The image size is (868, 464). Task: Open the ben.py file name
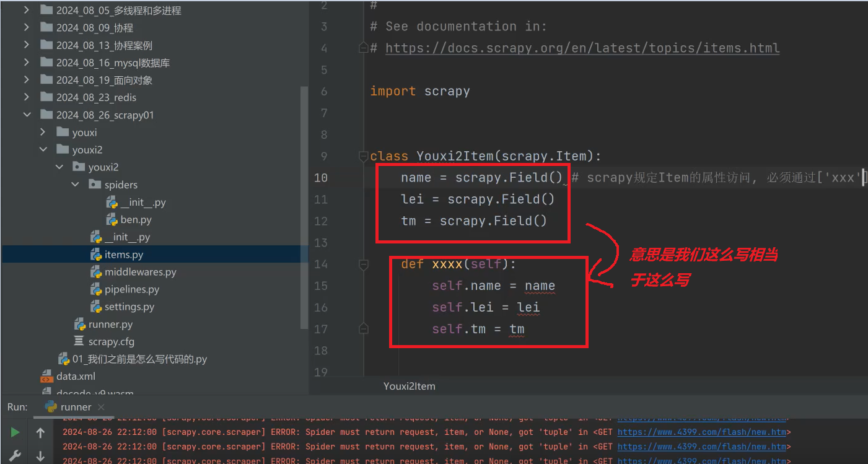(x=136, y=219)
